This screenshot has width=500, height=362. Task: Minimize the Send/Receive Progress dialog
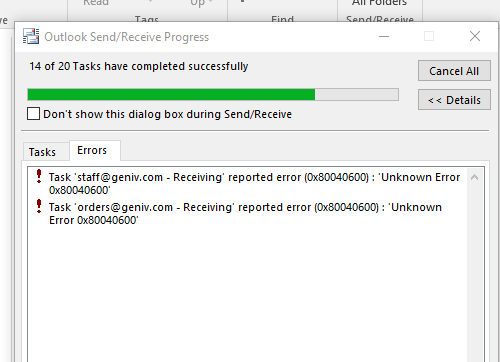[384, 36]
